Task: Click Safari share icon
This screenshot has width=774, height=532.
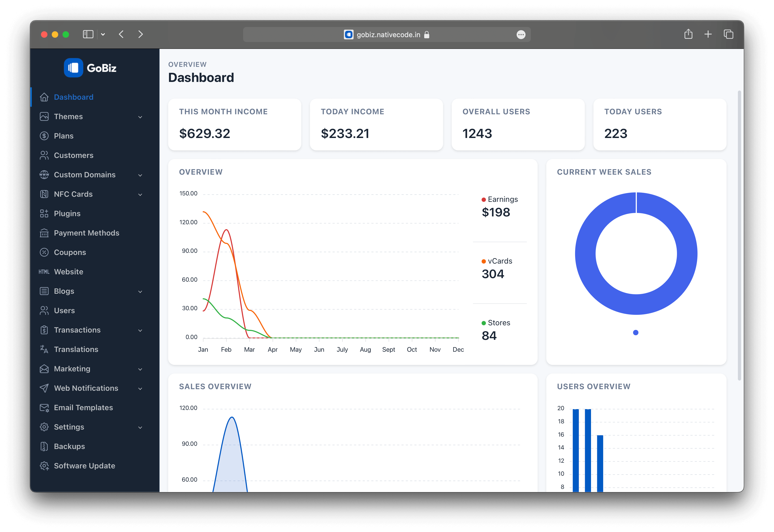Action: point(688,34)
